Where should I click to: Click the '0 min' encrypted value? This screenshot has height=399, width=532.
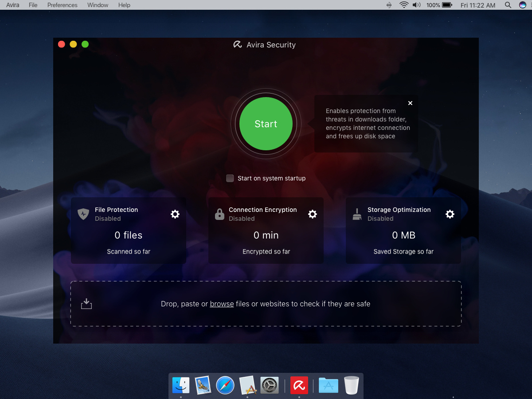tap(266, 235)
